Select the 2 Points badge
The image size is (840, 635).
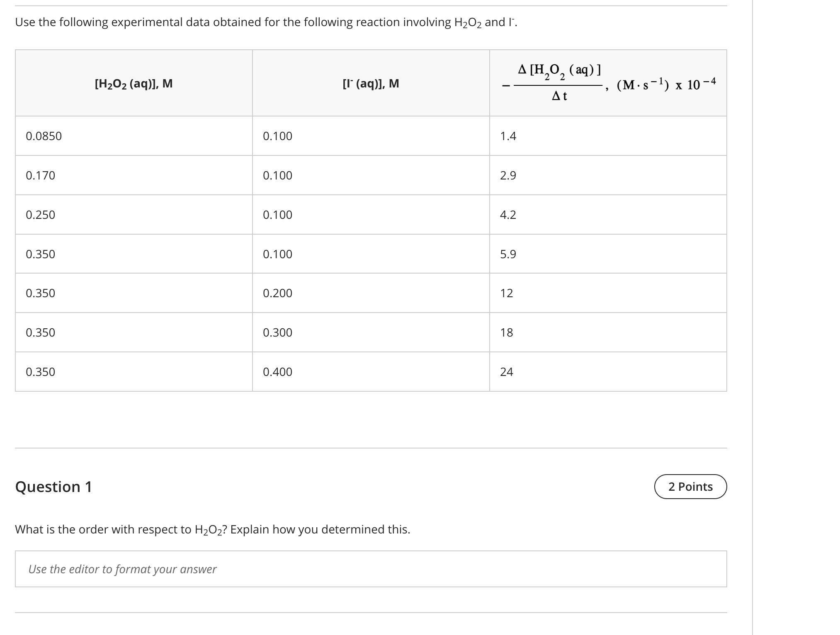point(690,487)
